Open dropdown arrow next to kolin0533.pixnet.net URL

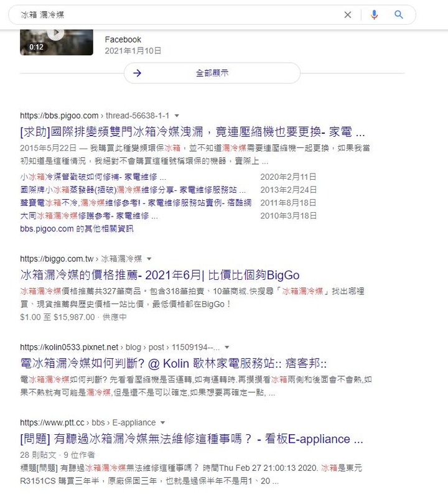pyautogui.click(x=227, y=347)
